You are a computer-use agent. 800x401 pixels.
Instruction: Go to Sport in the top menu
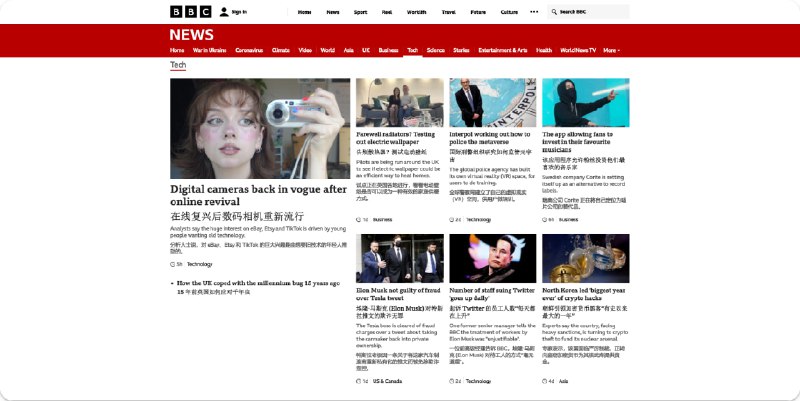coord(360,12)
